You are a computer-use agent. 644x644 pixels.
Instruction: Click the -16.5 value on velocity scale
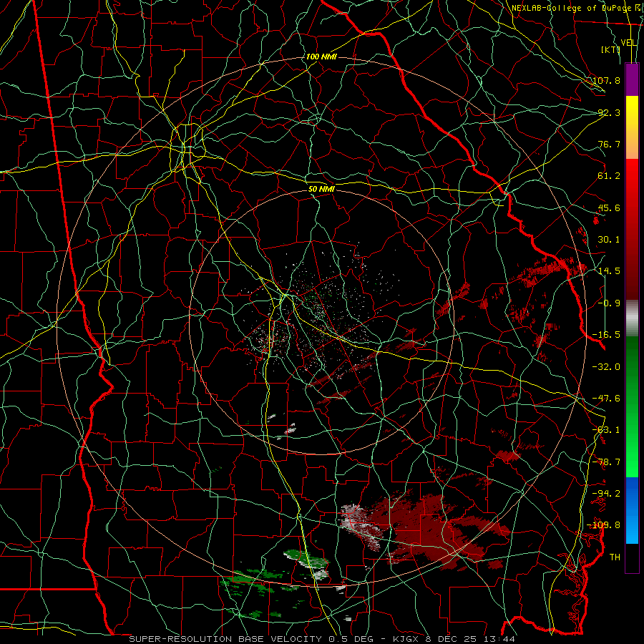click(x=606, y=334)
